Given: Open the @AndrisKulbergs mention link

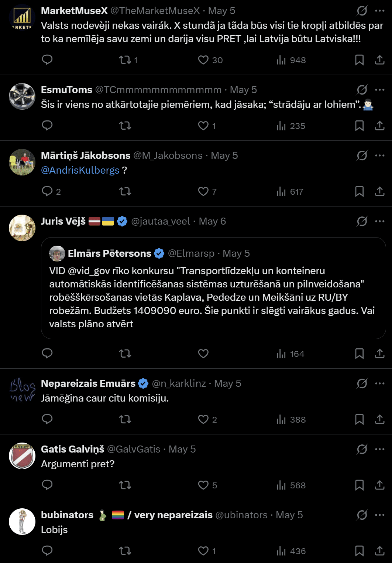Looking at the screenshot, I should pos(80,170).
